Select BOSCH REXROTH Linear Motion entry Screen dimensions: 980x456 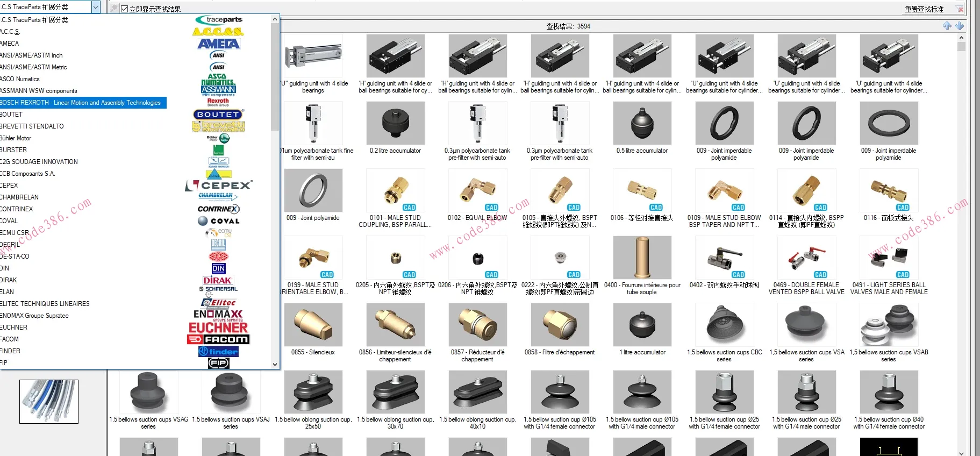[81, 103]
